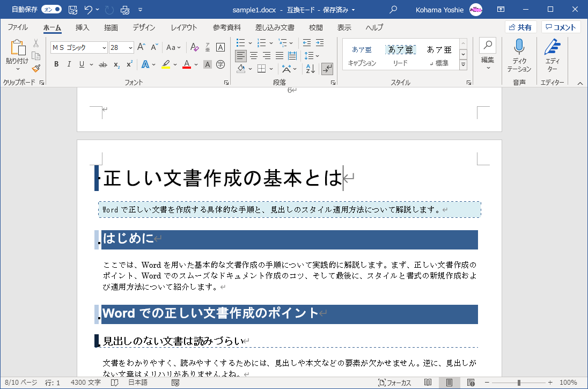Click the multilevel list icon
Image resolution: width=588 pixels, height=389 pixels.
pos(283,43)
